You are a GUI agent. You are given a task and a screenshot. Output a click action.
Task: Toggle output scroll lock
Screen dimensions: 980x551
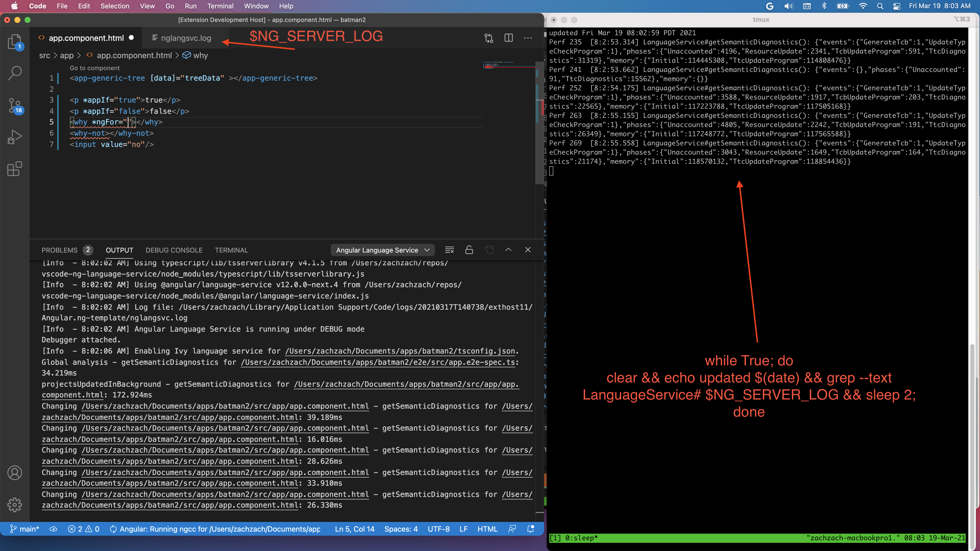(x=469, y=250)
